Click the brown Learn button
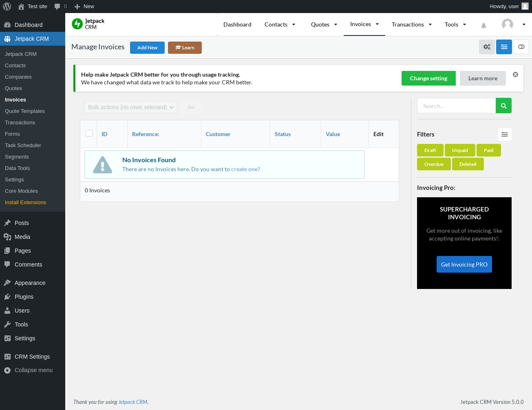The image size is (532, 410). [x=185, y=48]
